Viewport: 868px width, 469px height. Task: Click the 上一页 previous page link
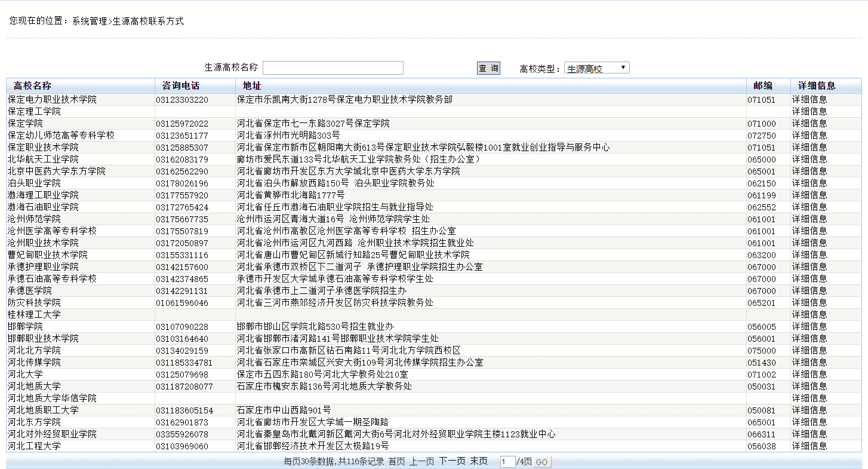(x=421, y=461)
